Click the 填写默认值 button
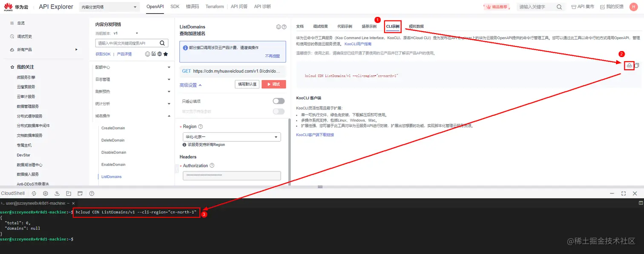 pyautogui.click(x=247, y=84)
